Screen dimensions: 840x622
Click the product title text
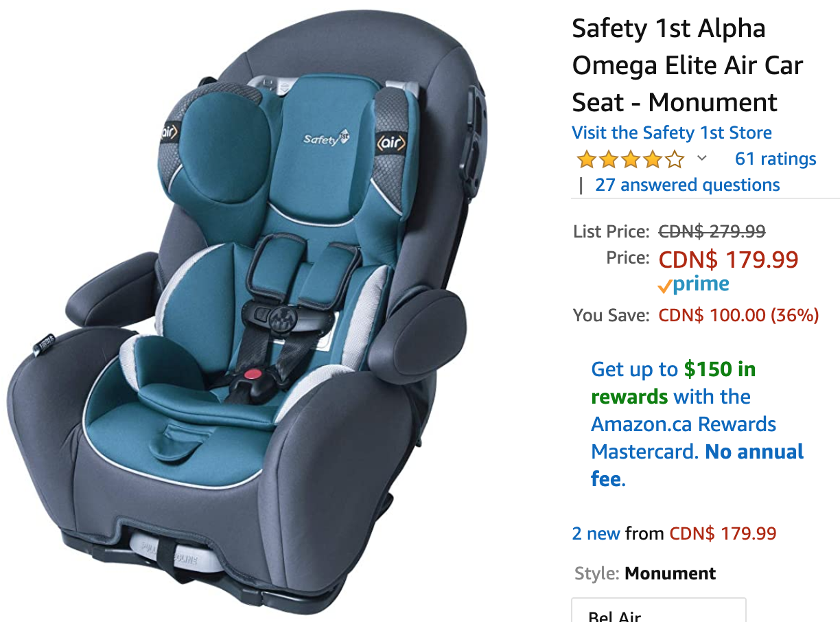[688, 66]
